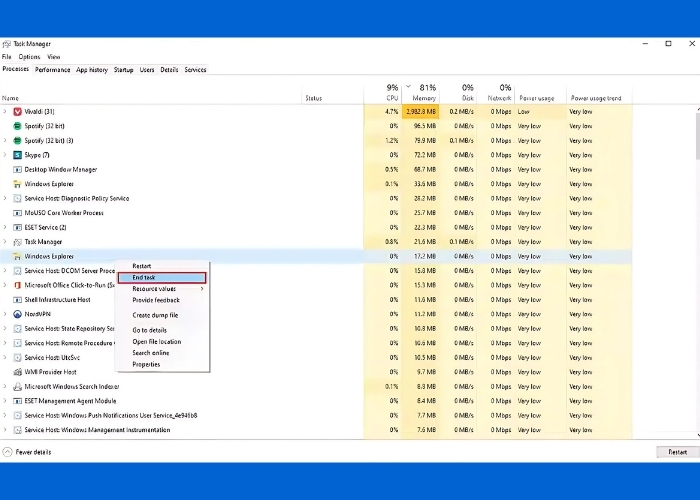Image resolution: width=700 pixels, height=500 pixels.
Task: Select Open file location in context menu
Action: tap(157, 342)
